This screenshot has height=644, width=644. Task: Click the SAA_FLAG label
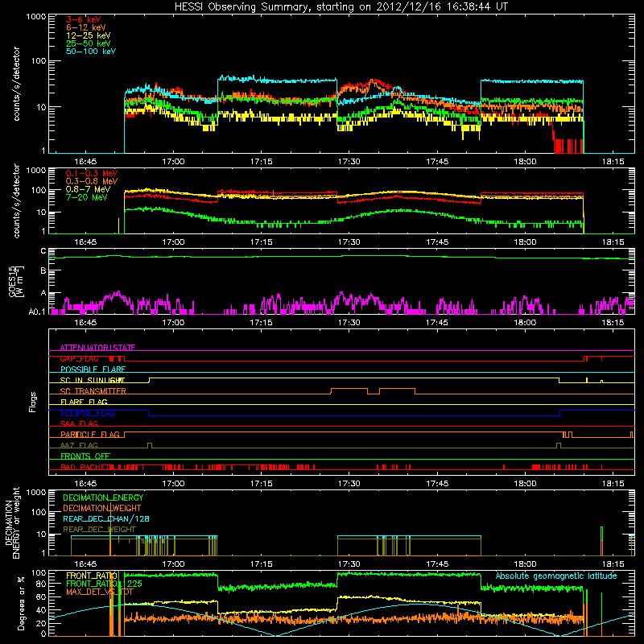[79, 423]
